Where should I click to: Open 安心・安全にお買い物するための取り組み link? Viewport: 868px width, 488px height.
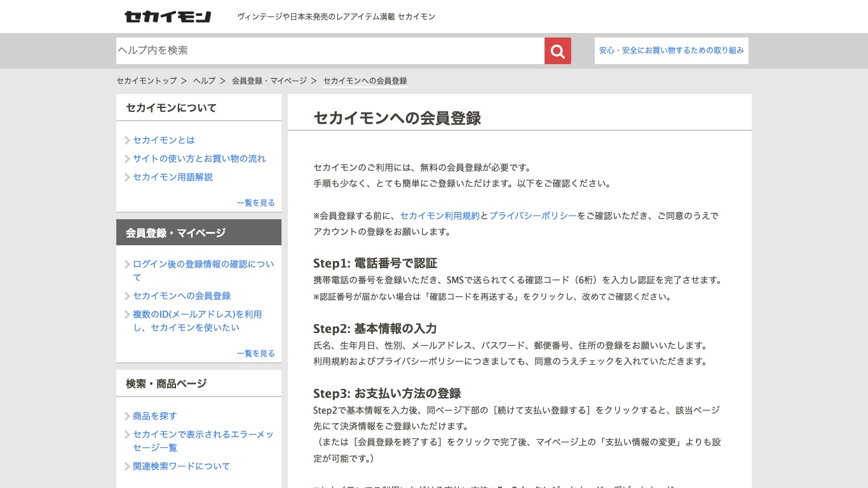[672, 51]
